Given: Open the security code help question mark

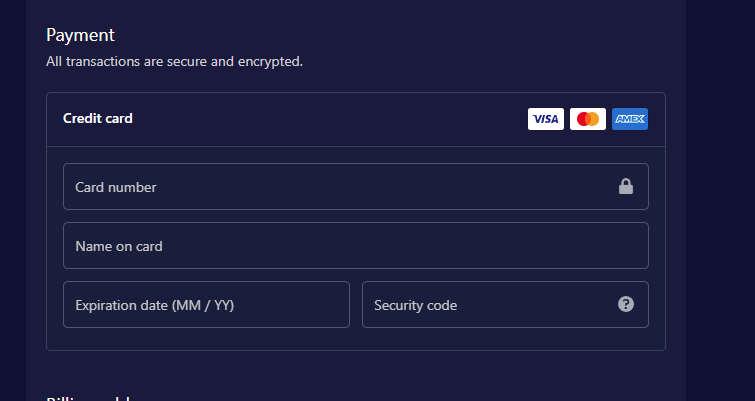Looking at the screenshot, I should tap(626, 304).
